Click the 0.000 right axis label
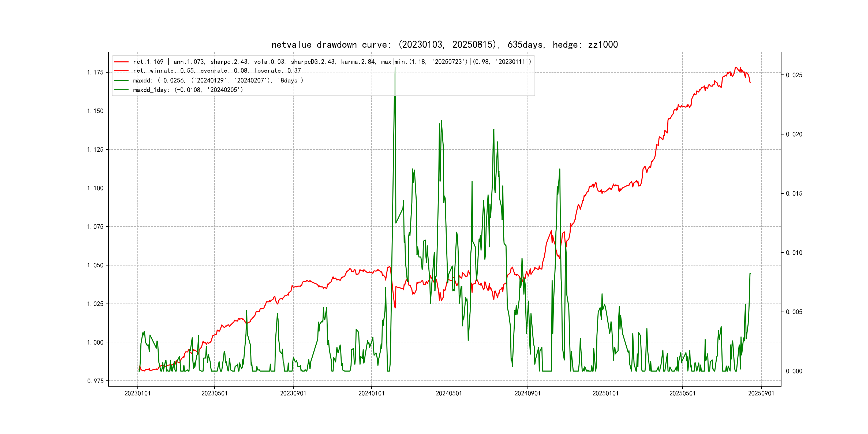 pyautogui.click(x=794, y=371)
